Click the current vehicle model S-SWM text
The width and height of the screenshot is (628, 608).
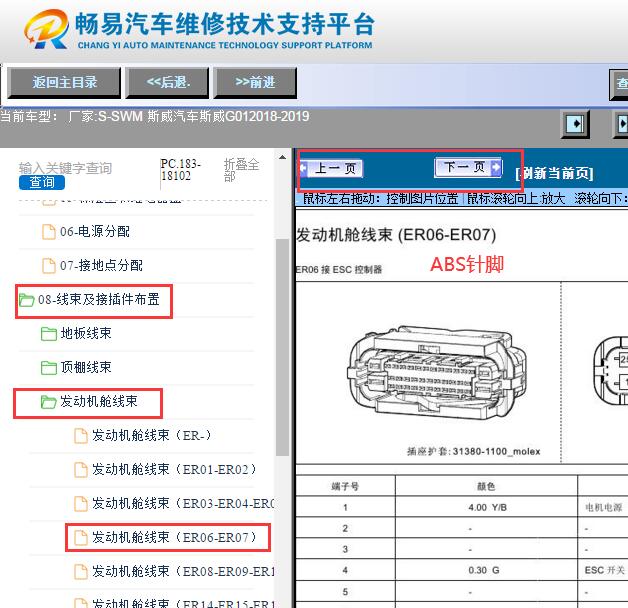pyautogui.click(x=155, y=117)
